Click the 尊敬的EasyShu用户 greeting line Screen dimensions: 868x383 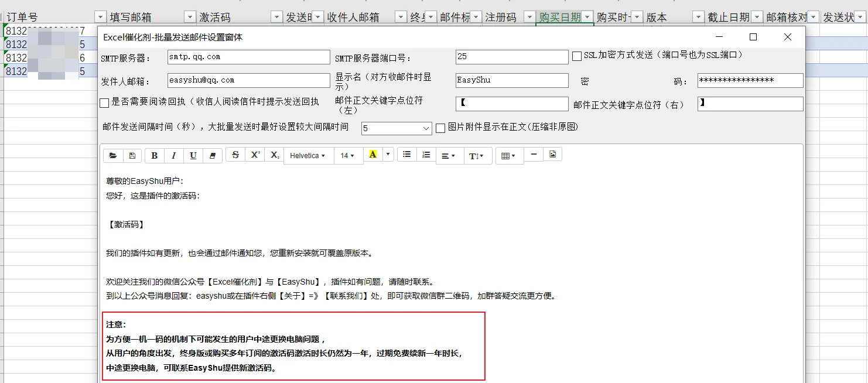pos(145,182)
